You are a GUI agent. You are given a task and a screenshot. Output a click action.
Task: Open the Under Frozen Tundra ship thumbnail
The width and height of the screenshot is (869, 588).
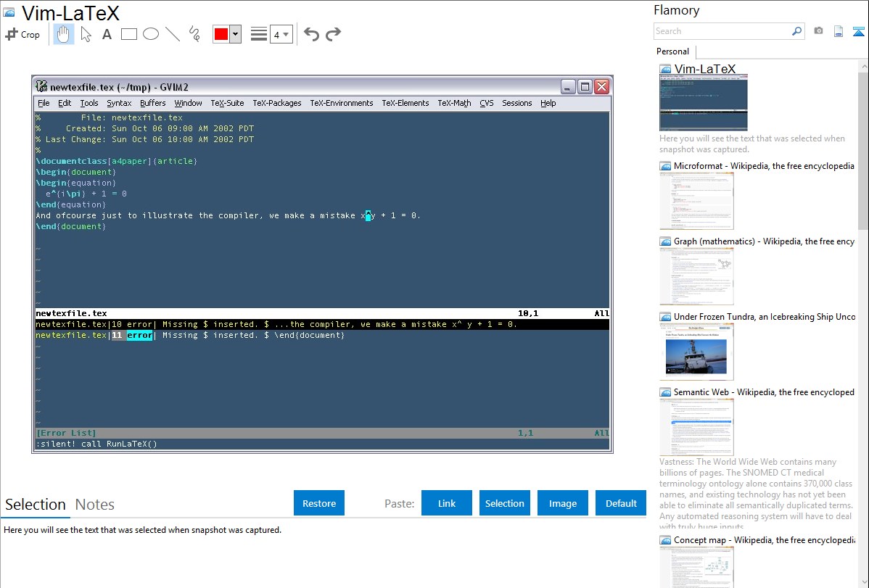pyautogui.click(x=696, y=352)
